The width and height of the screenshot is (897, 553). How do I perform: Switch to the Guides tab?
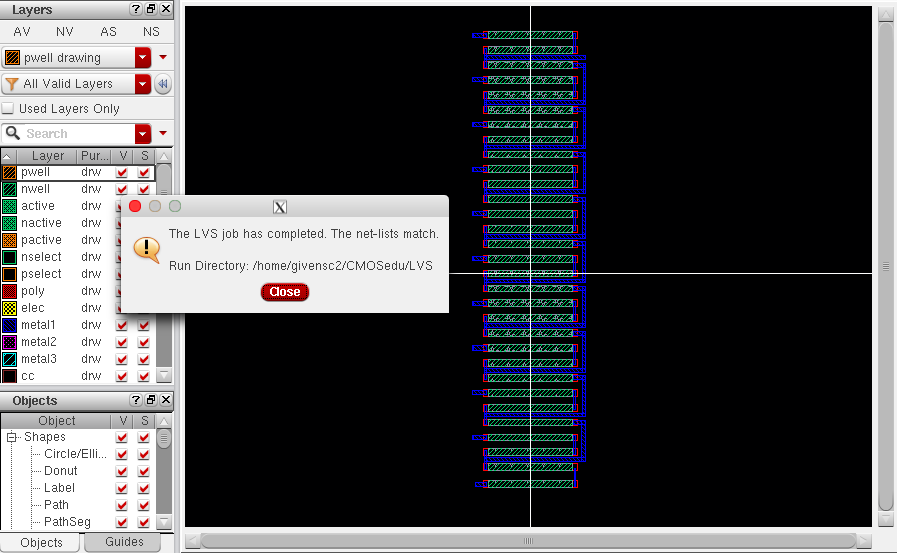click(124, 542)
